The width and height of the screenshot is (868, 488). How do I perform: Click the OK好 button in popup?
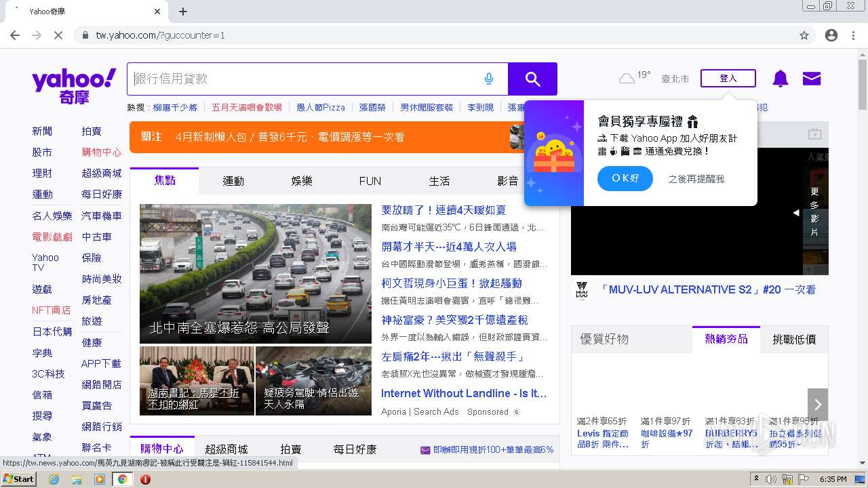coord(625,178)
